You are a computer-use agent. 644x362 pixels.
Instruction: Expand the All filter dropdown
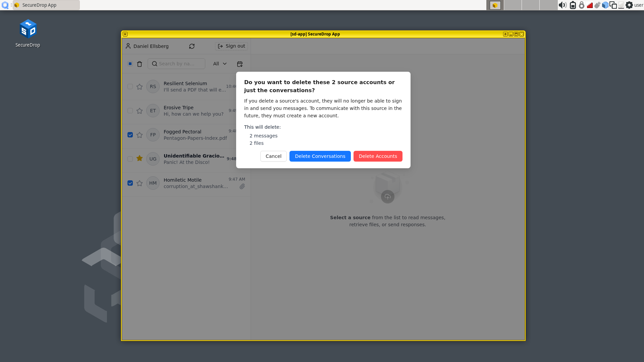pyautogui.click(x=220, y=64)
